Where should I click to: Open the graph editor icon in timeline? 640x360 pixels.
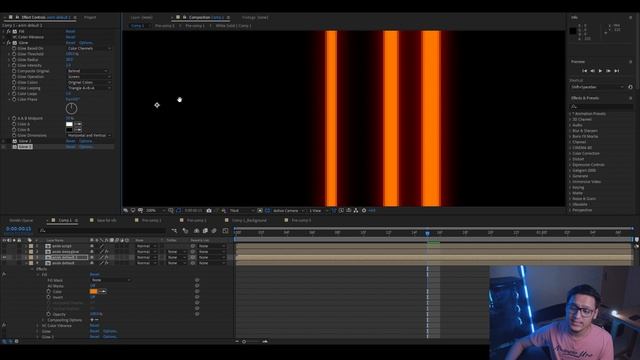225,231
